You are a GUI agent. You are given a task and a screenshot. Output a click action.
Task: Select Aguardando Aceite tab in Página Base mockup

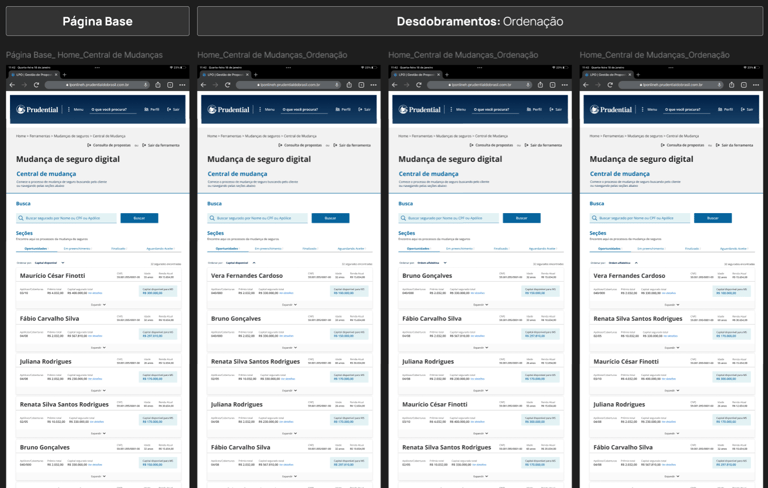point(160,249)
